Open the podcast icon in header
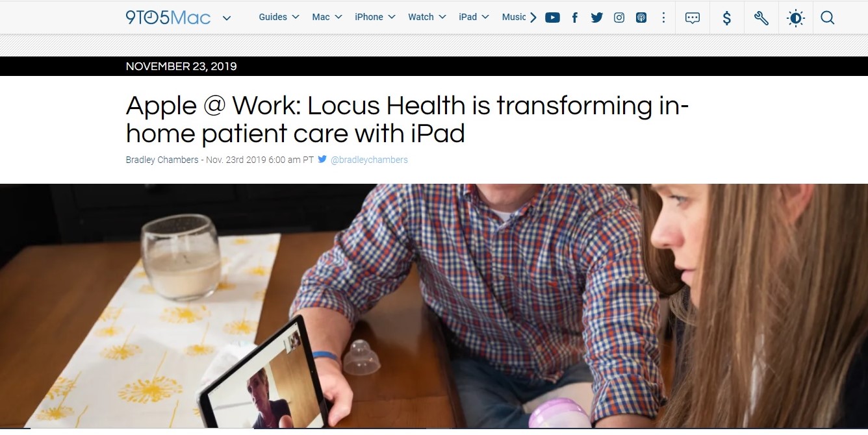 (x=641, y=18)
